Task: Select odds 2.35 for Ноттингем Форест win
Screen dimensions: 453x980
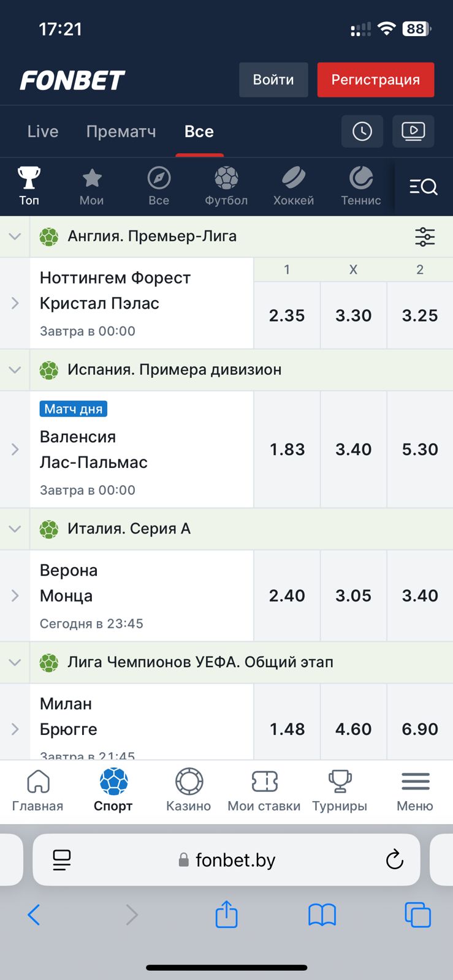Action: 287,315
